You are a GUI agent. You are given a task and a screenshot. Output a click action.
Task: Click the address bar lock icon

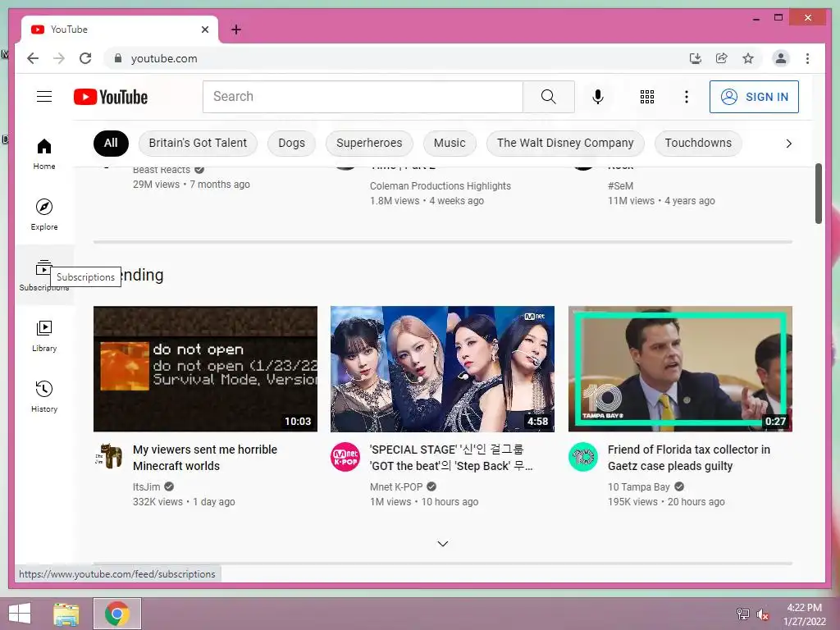tap(118, 58)
